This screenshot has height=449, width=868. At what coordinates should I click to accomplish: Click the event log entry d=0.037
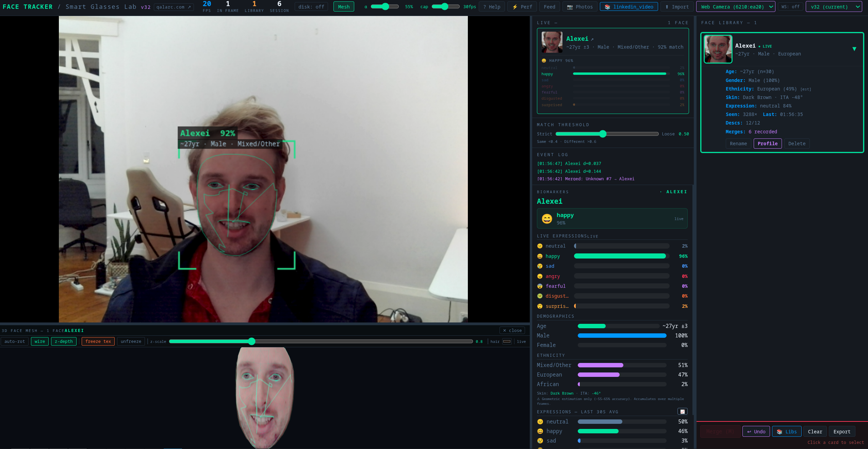(x=569, y=164)
